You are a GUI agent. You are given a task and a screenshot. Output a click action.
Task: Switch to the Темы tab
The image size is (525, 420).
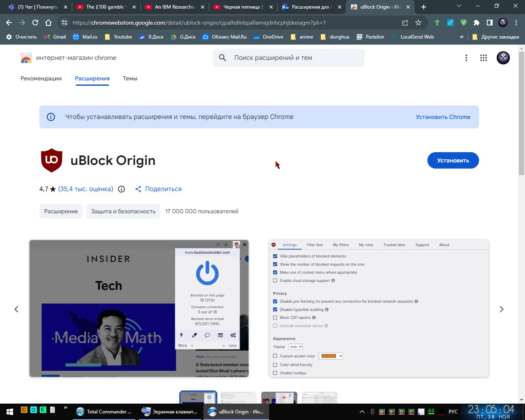click(x=130, y=78)
